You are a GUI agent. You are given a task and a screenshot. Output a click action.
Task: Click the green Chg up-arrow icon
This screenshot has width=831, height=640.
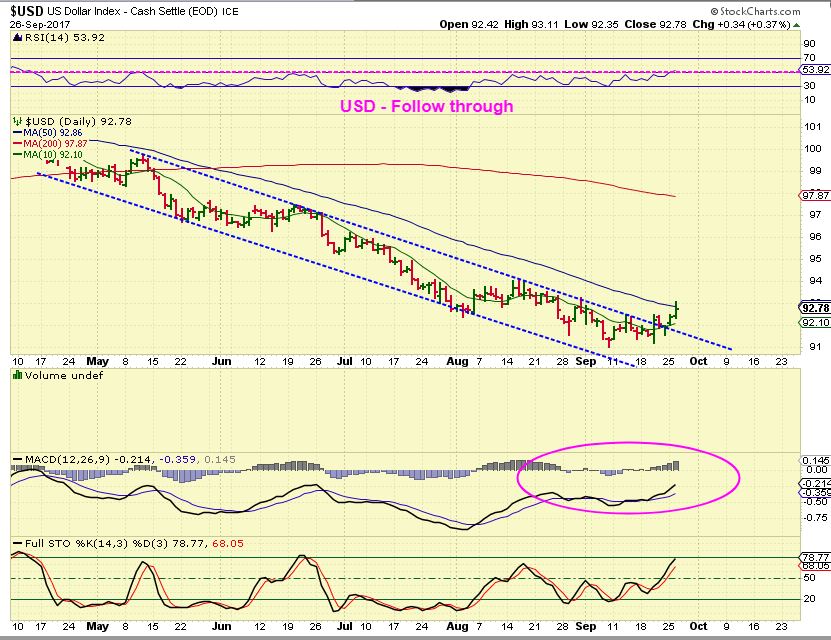coord(797,25)
